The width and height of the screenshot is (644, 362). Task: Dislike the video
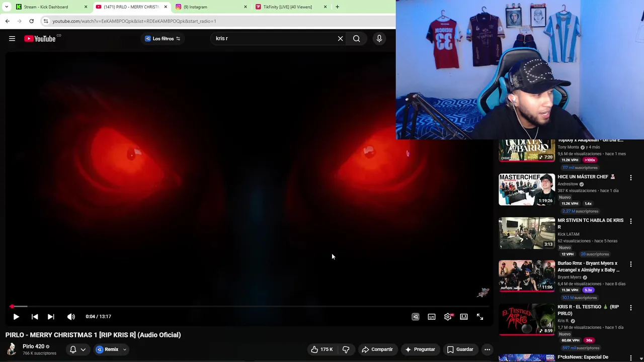tap(346, 349)
